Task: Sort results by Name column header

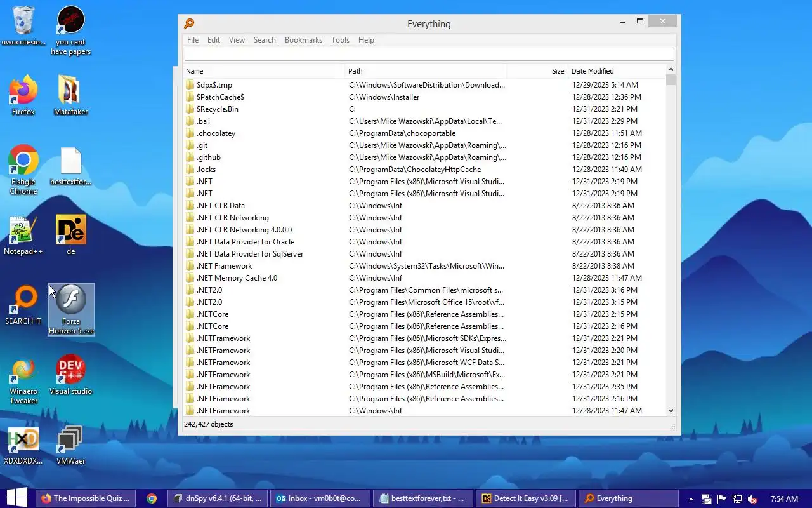Action: 264,71
